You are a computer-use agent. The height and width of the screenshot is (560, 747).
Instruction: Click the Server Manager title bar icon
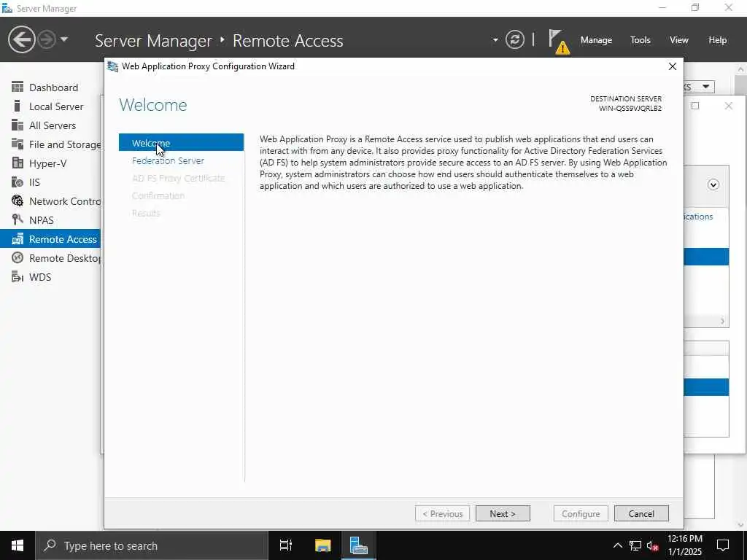tap(7, 8)
